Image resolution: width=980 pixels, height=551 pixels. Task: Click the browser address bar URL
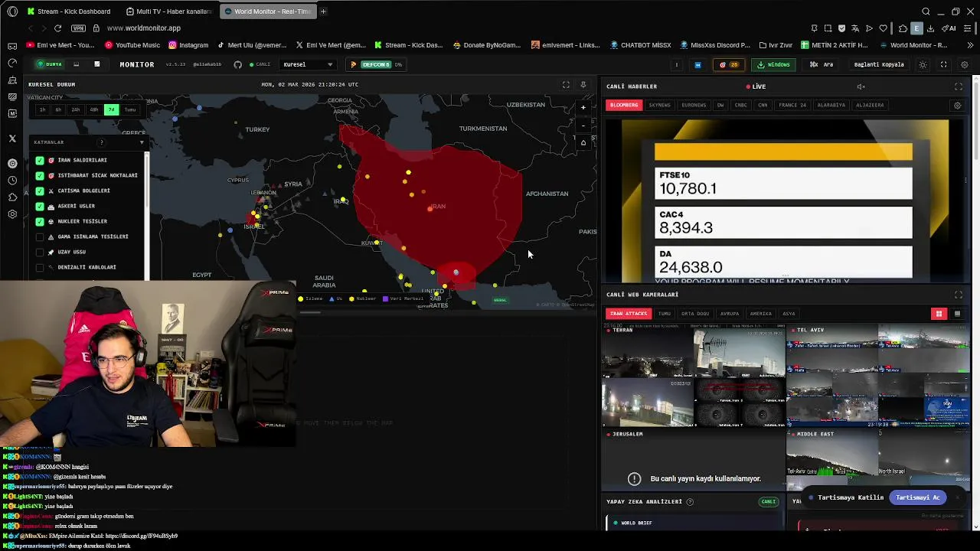tap(144, 28)
